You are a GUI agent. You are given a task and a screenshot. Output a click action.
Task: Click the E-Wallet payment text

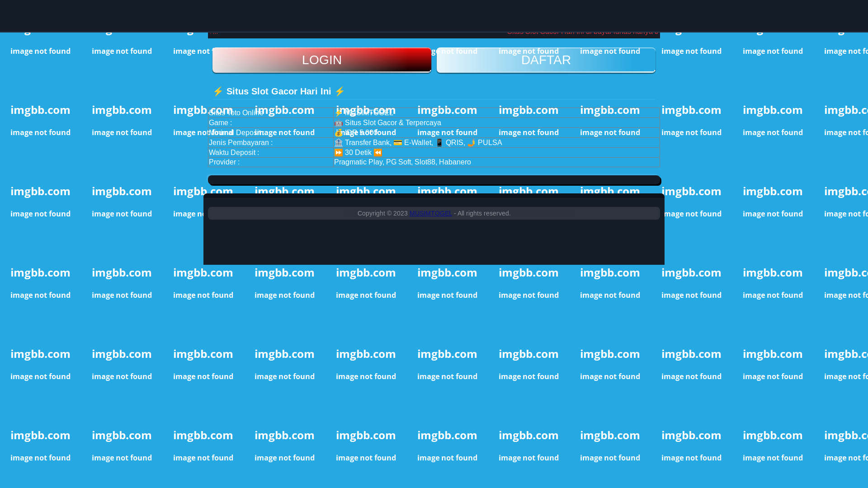(x=417, y=142)
